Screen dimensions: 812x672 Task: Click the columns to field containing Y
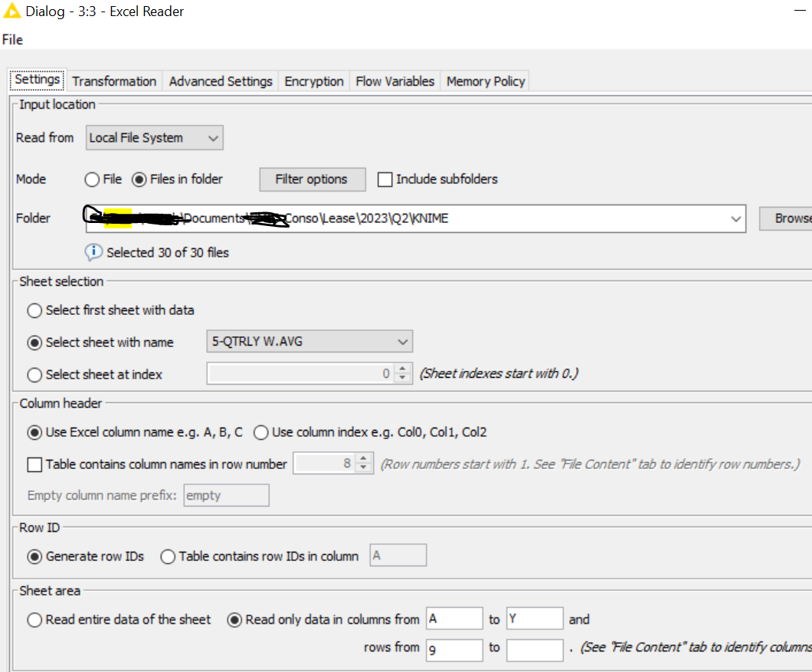pyautogui.click(x=534, y=619)
